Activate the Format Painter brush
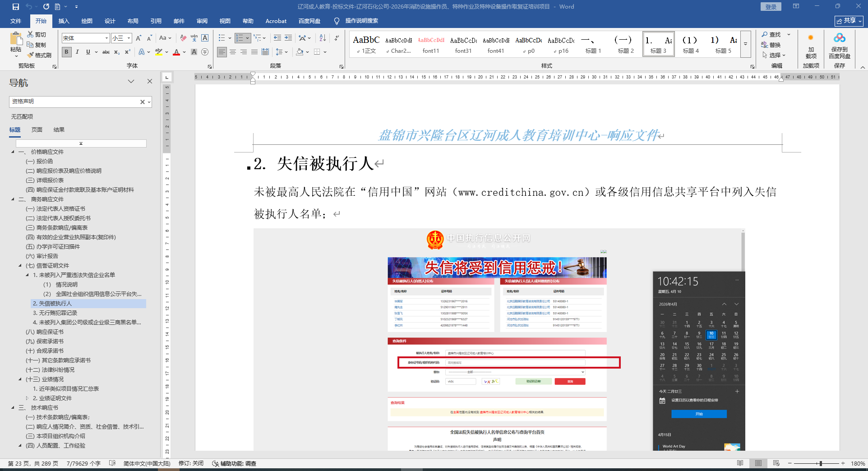 30,55
